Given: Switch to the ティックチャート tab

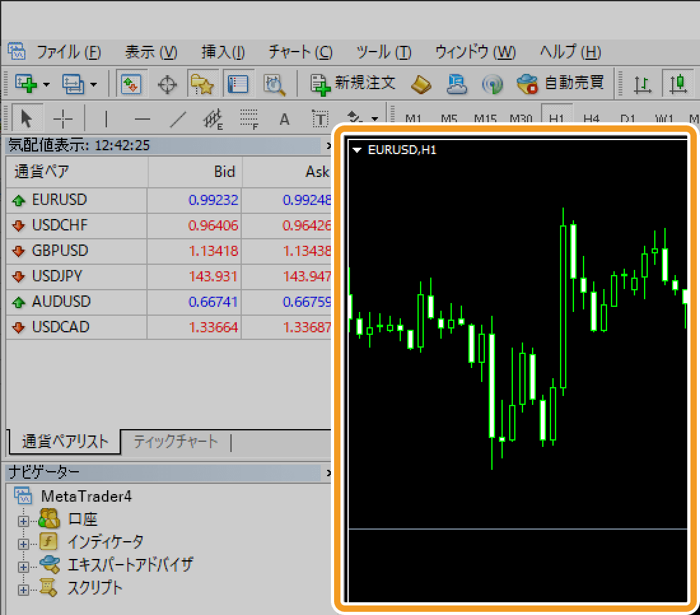Looking at the screenshot, I should click(176, 441).
